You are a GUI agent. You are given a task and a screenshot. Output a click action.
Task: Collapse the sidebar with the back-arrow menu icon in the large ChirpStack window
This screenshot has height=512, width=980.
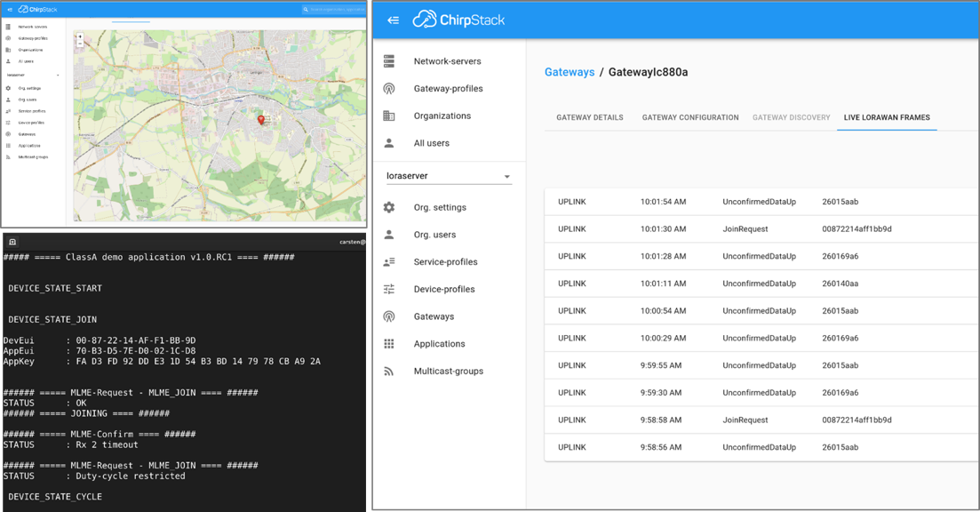click(393, 20)
